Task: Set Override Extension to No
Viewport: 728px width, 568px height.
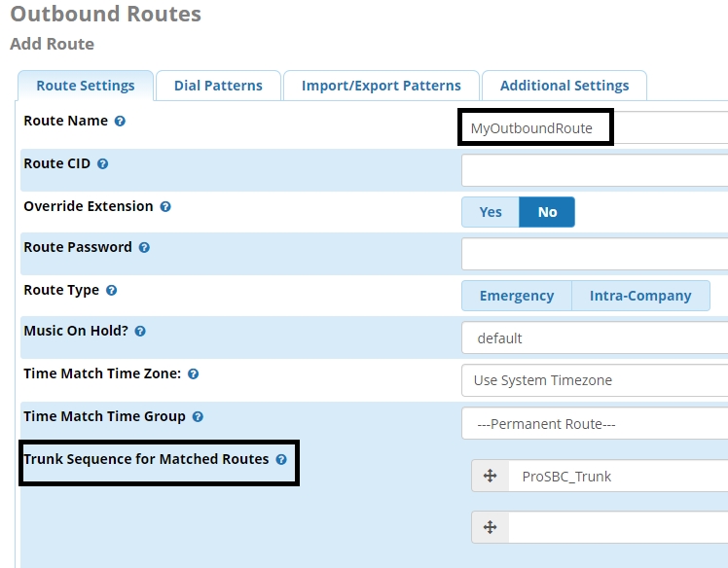Action: (x=547, y=212)
